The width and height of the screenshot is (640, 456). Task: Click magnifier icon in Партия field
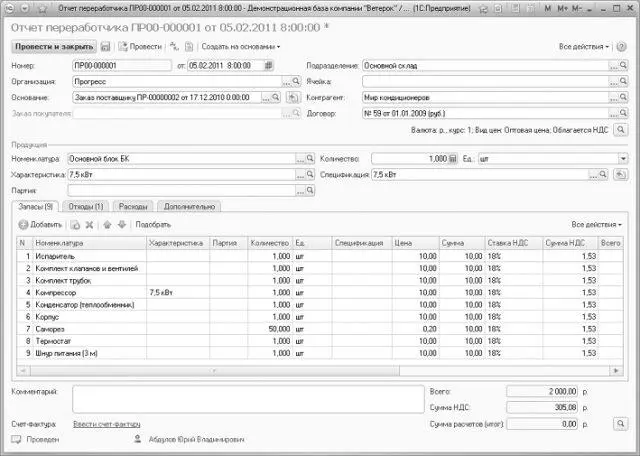pos(310,190)
